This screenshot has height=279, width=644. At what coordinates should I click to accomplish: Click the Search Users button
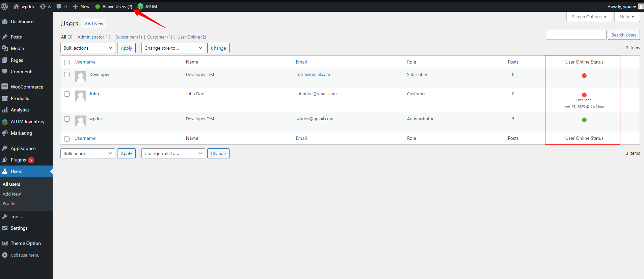click(x=624, y=35)
